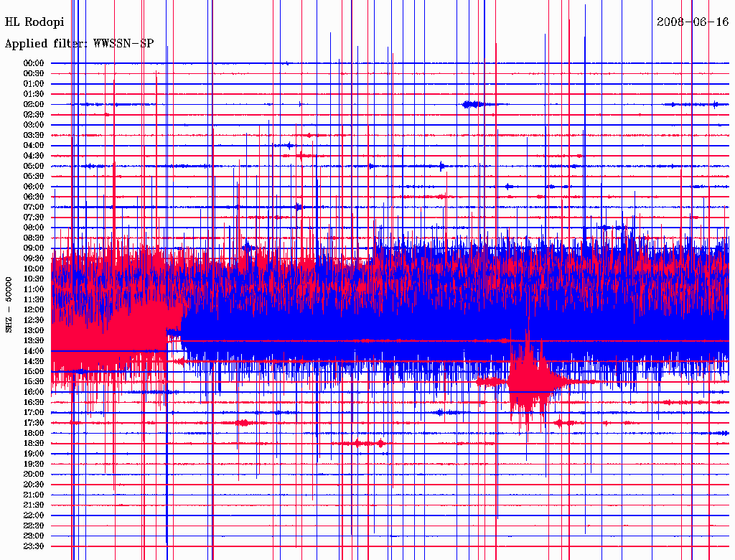Select the 05:30 time label
Image resolution: width=735 pixels, height=560 pixels.
(x=34, y=177)
